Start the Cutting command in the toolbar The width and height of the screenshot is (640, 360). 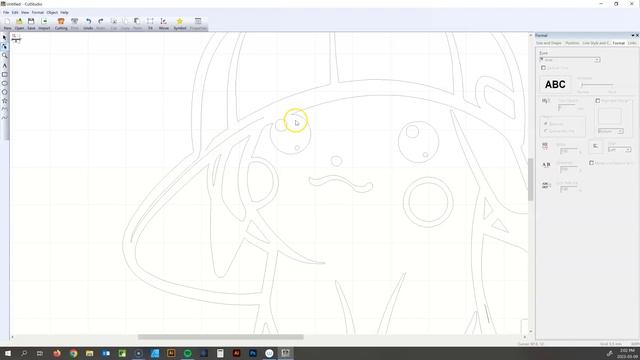[x=61, y=24]
